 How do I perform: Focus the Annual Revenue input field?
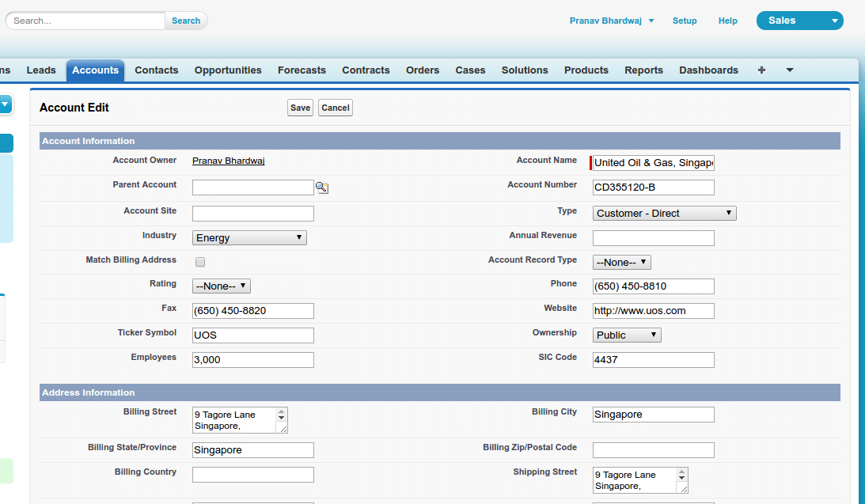(x=653, y=238)
